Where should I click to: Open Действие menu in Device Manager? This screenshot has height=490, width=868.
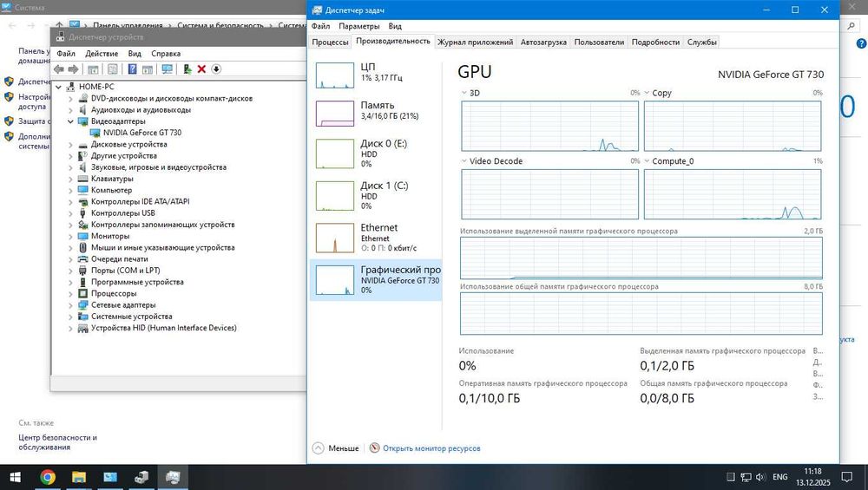102,54
